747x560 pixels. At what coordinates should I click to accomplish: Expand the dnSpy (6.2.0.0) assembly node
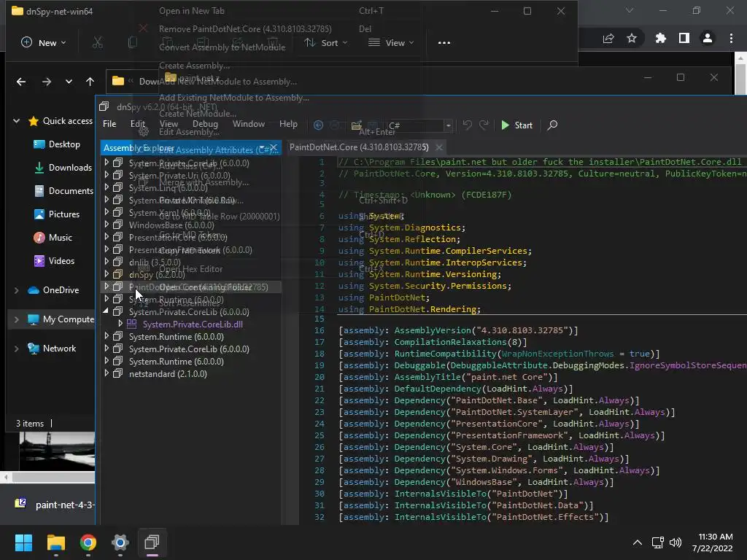107,274
